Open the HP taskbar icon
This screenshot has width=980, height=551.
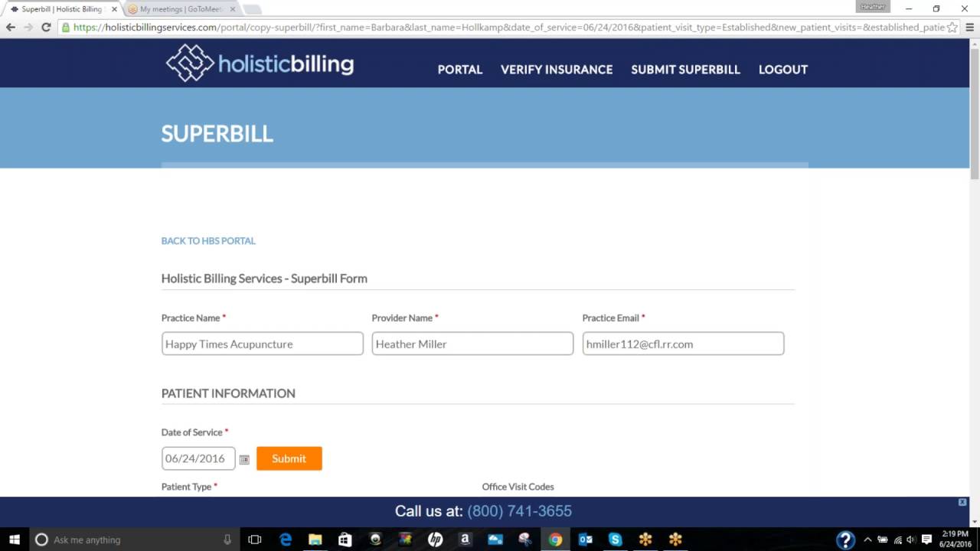[435, 540]
